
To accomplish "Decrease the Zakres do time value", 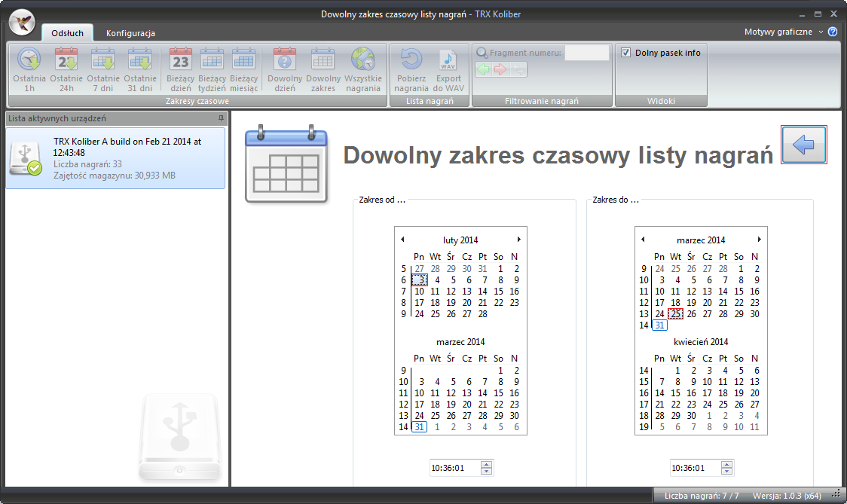I will [726, 471].
